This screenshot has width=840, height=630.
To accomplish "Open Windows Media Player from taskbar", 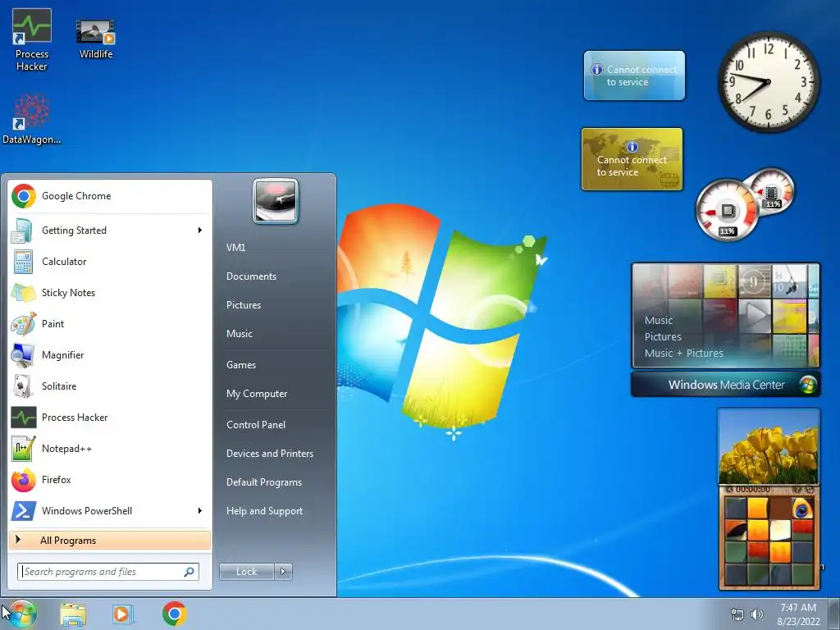I will [x=123, y=614].
